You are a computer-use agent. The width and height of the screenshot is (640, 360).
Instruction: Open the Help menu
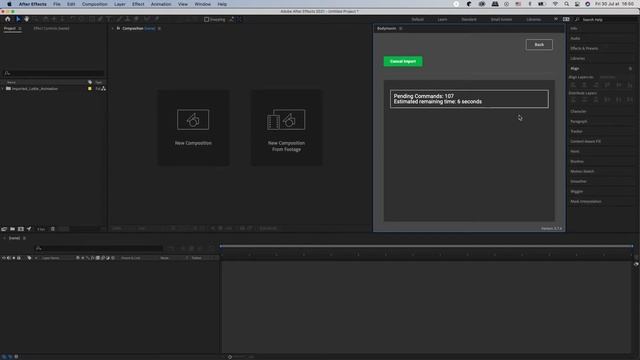coord(222,4)
